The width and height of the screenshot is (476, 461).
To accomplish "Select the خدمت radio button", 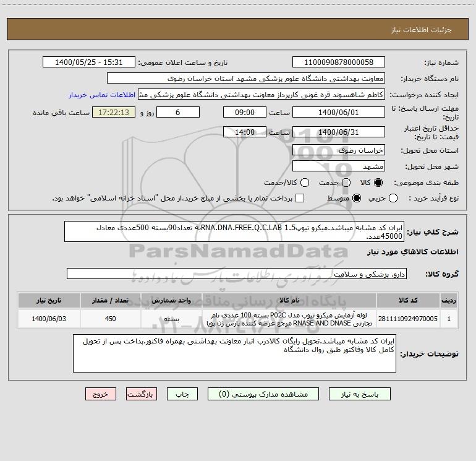I will [x=346, y=183].
